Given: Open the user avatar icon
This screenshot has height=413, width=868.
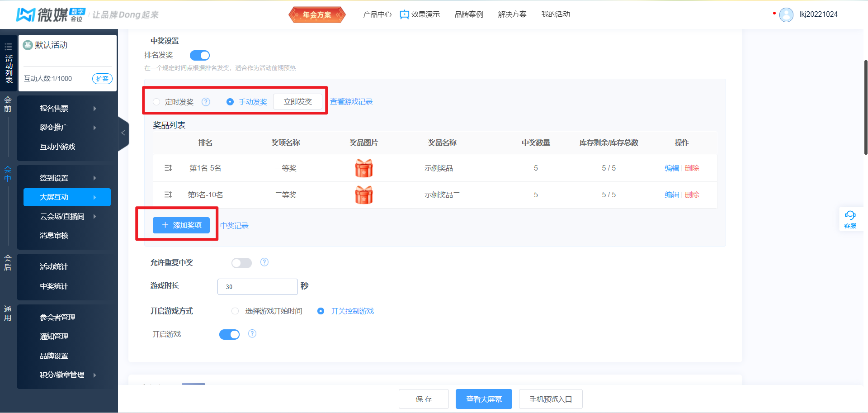Looking at the screenshot, I should click(786, 14).
